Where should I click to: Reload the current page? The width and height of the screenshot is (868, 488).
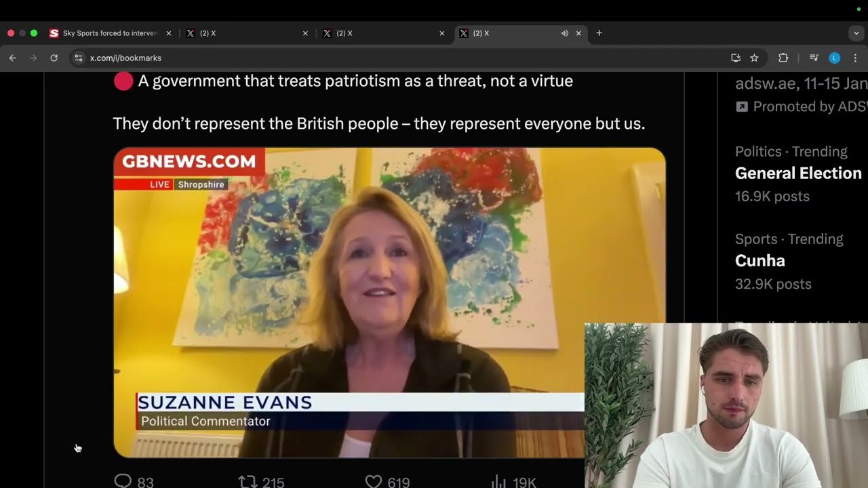click(x=54, y=58)
